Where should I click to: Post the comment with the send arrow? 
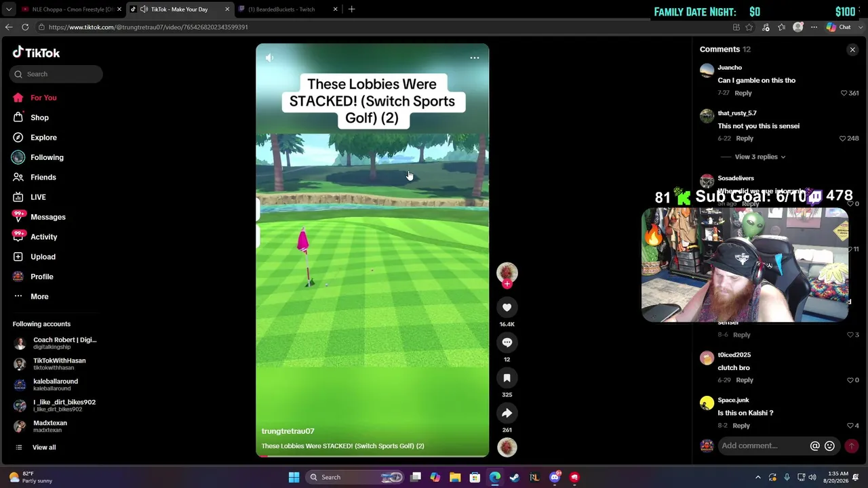tap(851, 446)
